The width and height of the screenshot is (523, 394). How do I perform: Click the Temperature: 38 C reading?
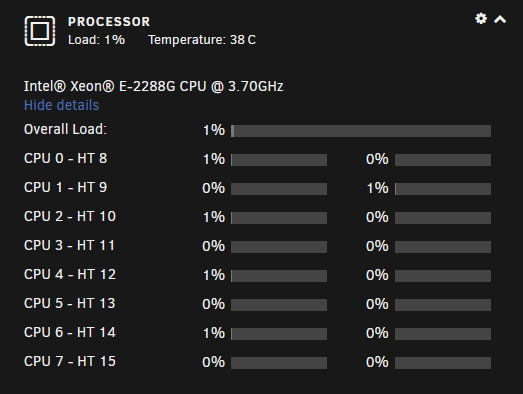tap(202, 40)
